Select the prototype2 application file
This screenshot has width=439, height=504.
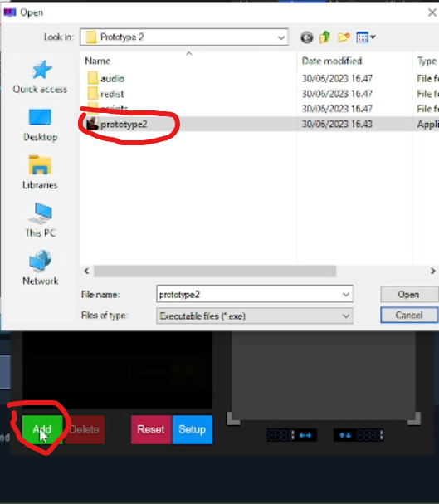[x=124, y=125]
